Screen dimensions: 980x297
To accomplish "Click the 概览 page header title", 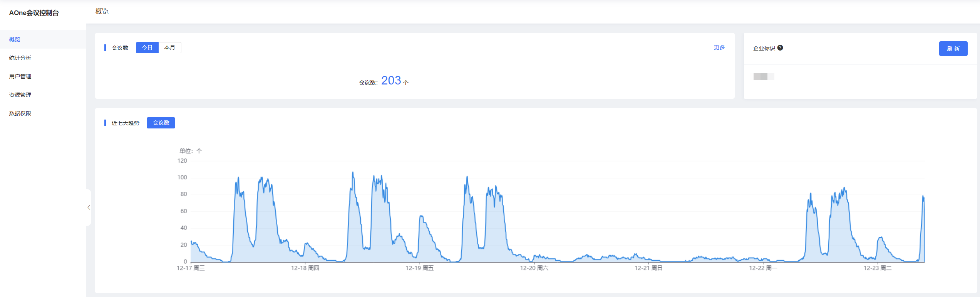I will click(102, 12).
